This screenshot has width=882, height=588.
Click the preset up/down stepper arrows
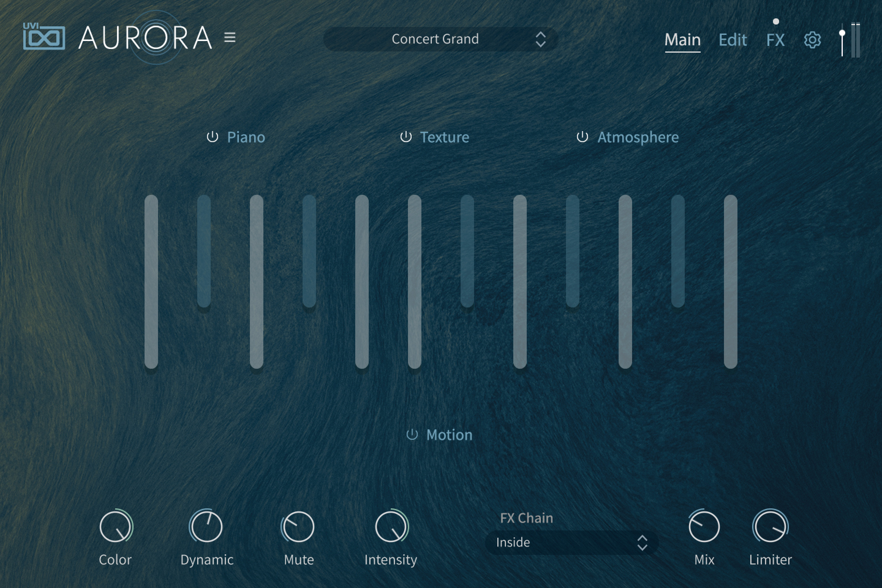click(x=540, y=39)
